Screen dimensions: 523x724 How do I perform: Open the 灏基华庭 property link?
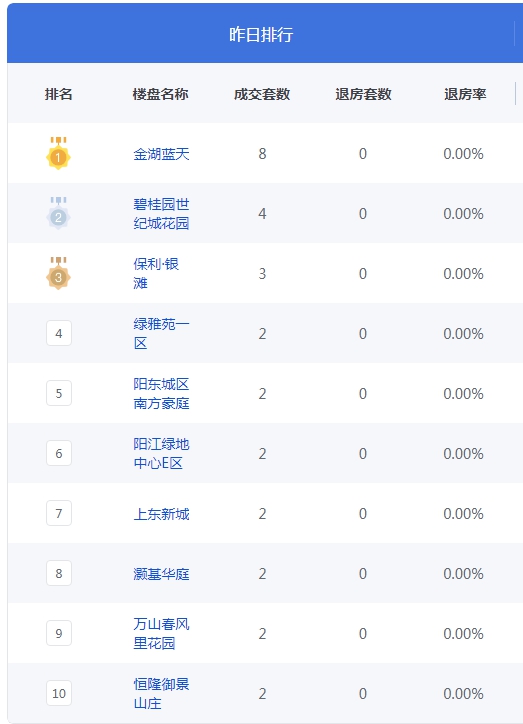pos(161,574)
